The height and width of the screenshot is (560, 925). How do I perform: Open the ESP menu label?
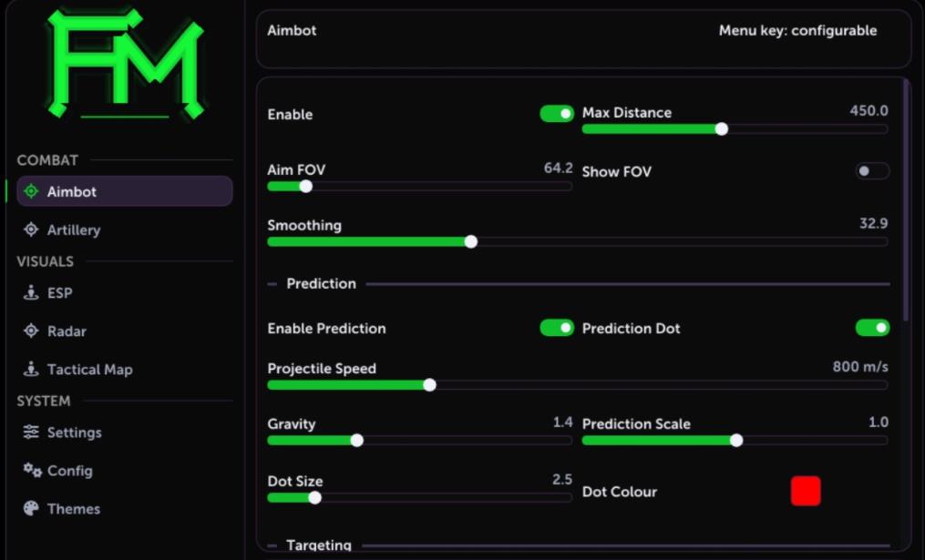[x=59, y=293]
